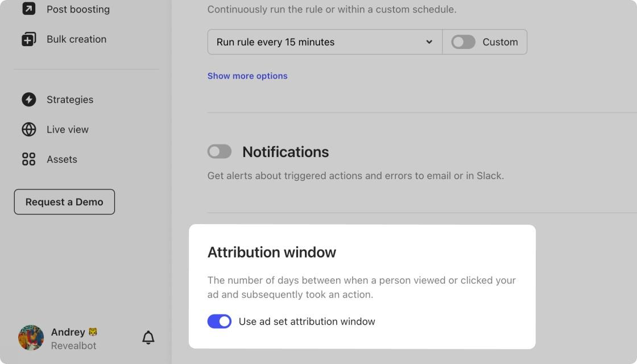
Task: Open Assets in the sidebar
Action: (62, 159)
